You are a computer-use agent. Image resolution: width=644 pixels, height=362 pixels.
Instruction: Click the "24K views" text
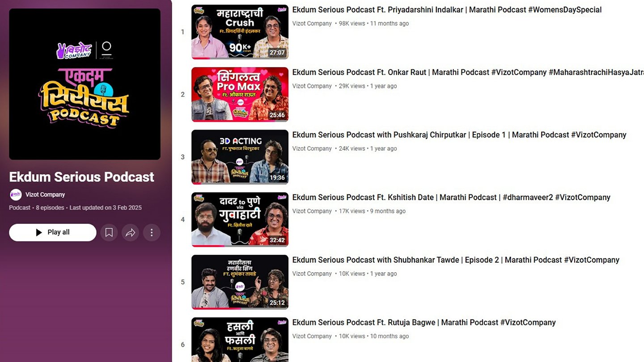[352, 148]
